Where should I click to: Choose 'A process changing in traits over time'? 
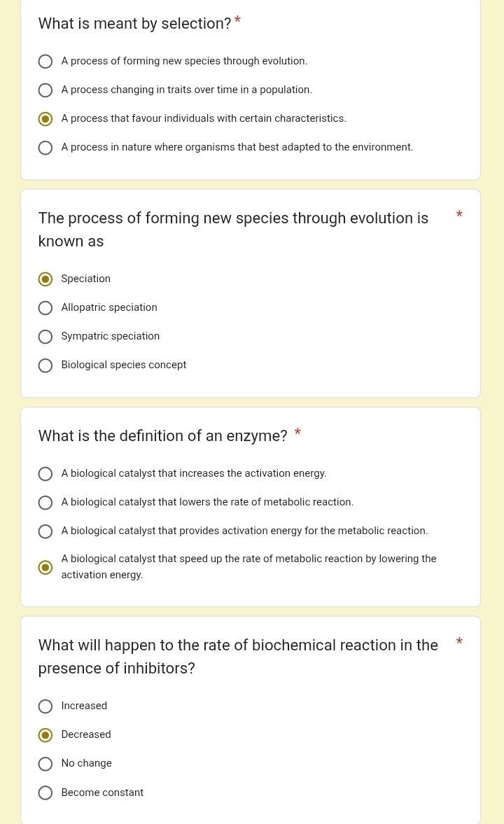pyautogui.click(x=45, y=90)
